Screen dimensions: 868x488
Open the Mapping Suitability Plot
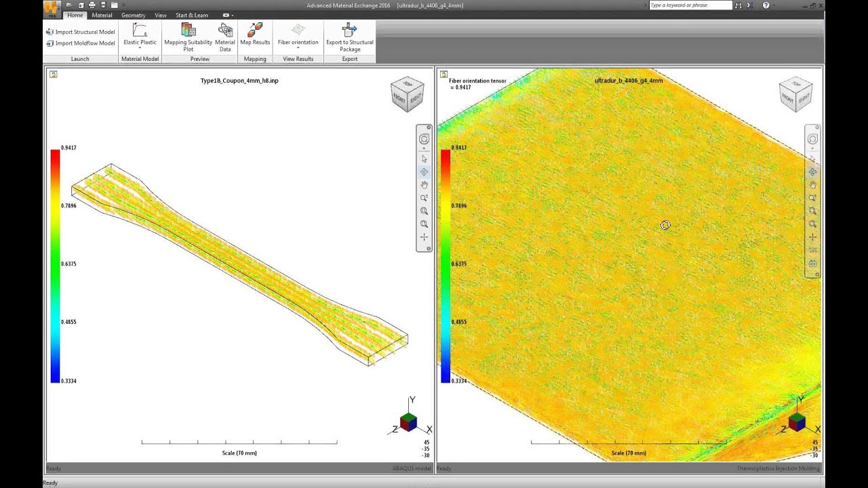coord(189,37)
